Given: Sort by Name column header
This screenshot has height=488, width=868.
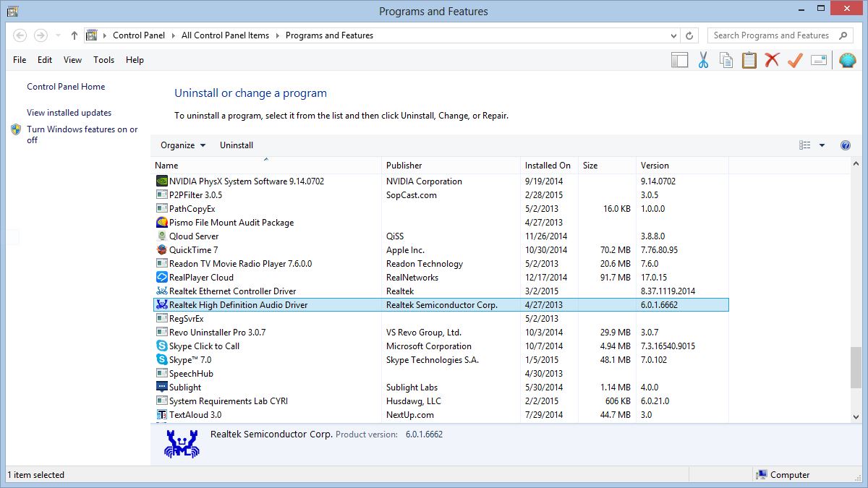Looking at the screenshot, I should [x=266, y=166].
